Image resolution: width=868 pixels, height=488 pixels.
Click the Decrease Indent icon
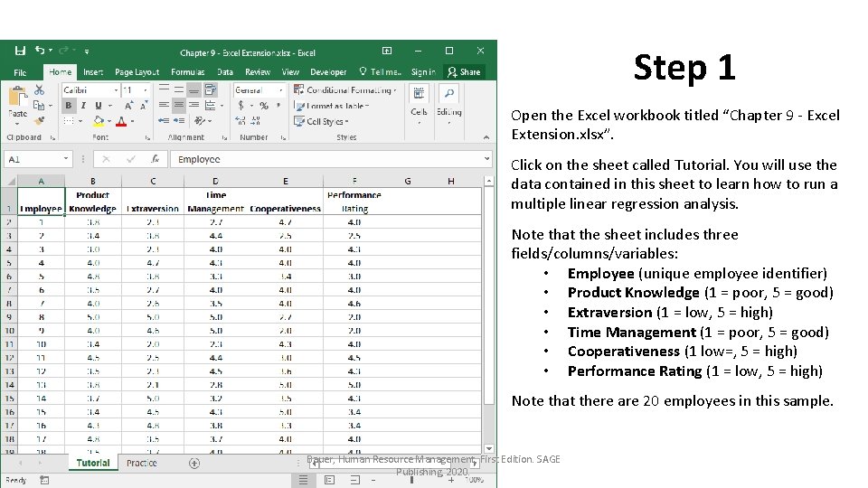coord(164,120)
